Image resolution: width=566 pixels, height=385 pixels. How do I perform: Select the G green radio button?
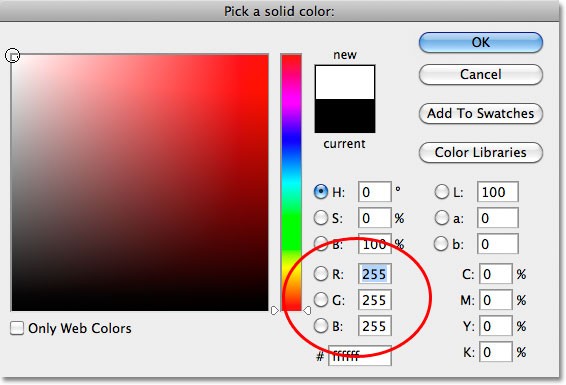[321, 300]
